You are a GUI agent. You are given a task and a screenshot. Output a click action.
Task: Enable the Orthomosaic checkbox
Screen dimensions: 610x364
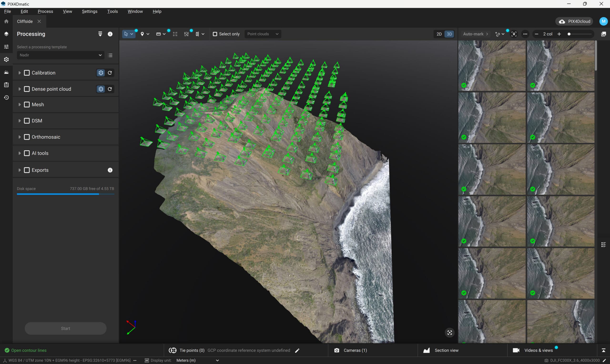tap(27, 137)
